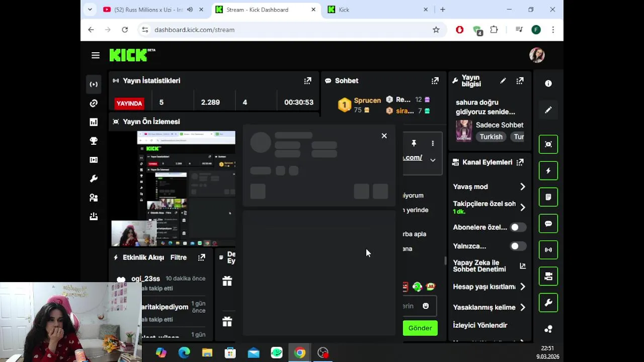Close the loading popup with the X
This screenshot has height=362, width=644.
pos(384,136)
